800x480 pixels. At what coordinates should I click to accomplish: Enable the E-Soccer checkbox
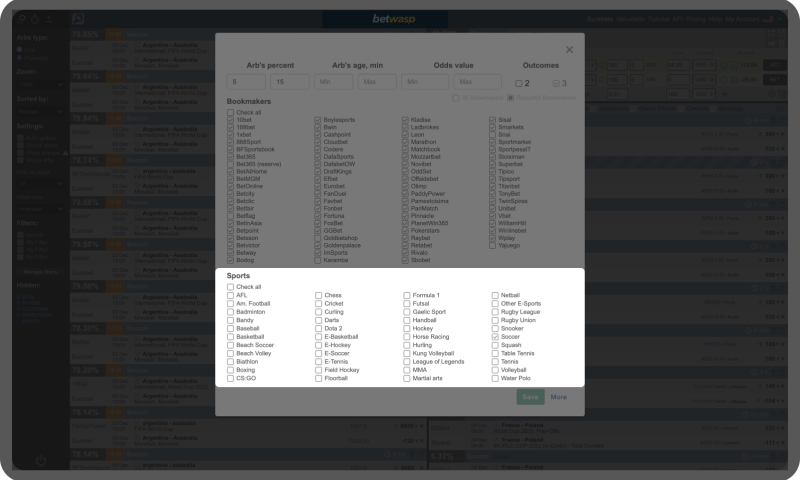(x=318, y=353)
